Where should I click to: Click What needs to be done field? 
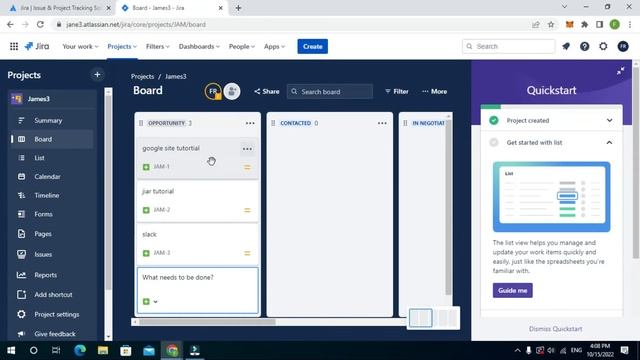198,291
